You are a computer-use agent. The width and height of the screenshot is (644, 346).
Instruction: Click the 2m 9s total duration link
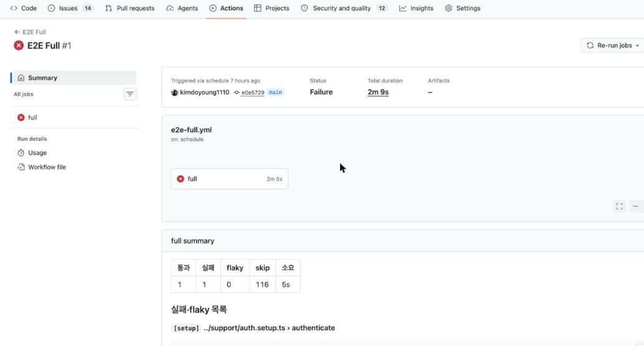[x=378, y=92]
